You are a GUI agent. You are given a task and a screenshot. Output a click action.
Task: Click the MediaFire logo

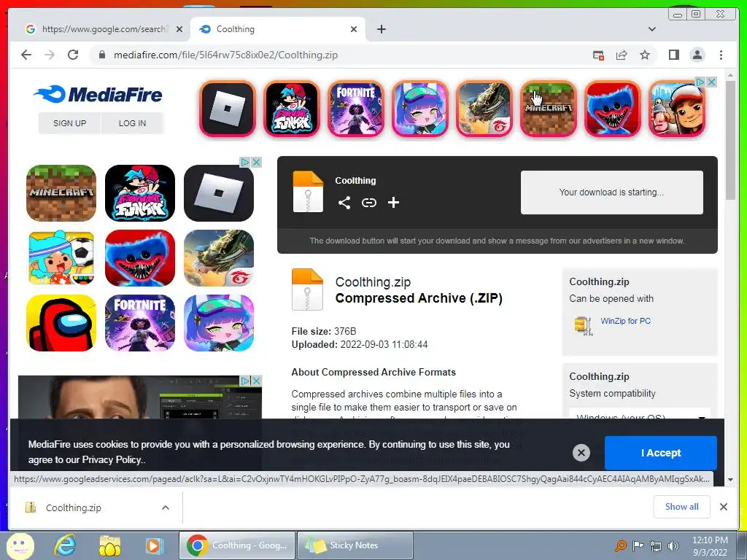click(98, 94)
